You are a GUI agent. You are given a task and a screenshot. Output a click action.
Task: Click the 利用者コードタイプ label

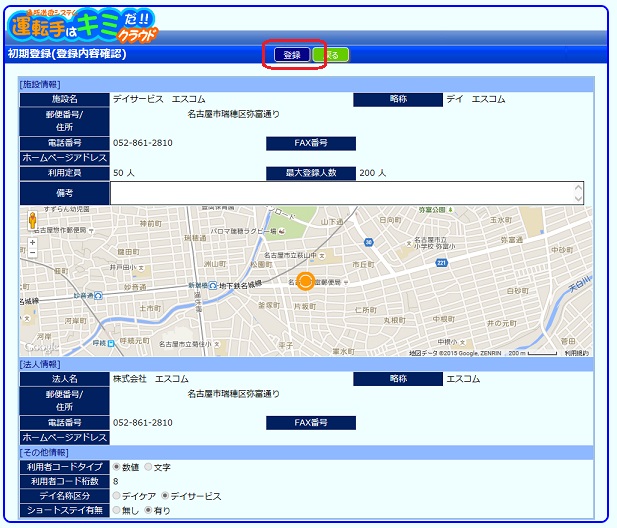click(x=65, y=467)
